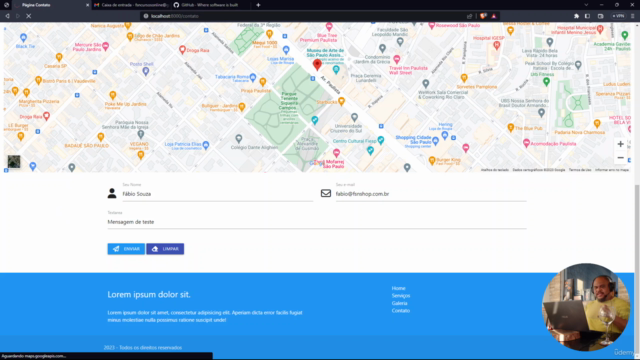Open the browser extensions puzzle icon
Screen dimensions: 640x360
(x=576, y=16)
